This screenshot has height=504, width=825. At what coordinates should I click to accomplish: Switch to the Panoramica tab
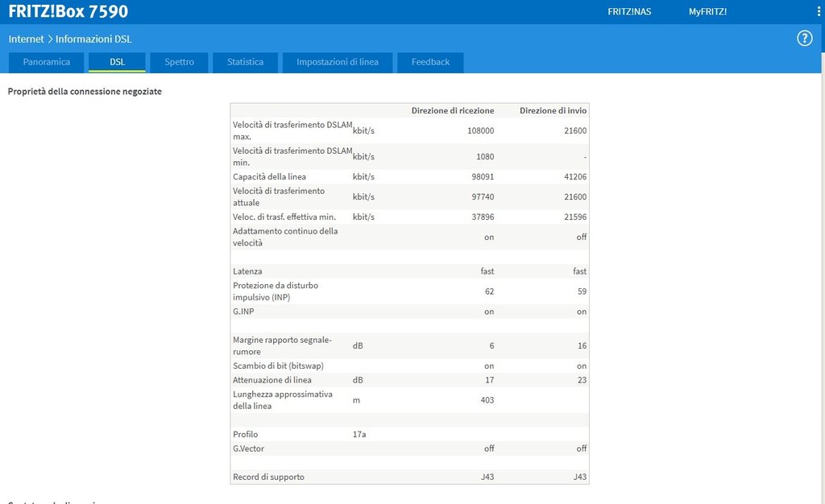point(46,62)
